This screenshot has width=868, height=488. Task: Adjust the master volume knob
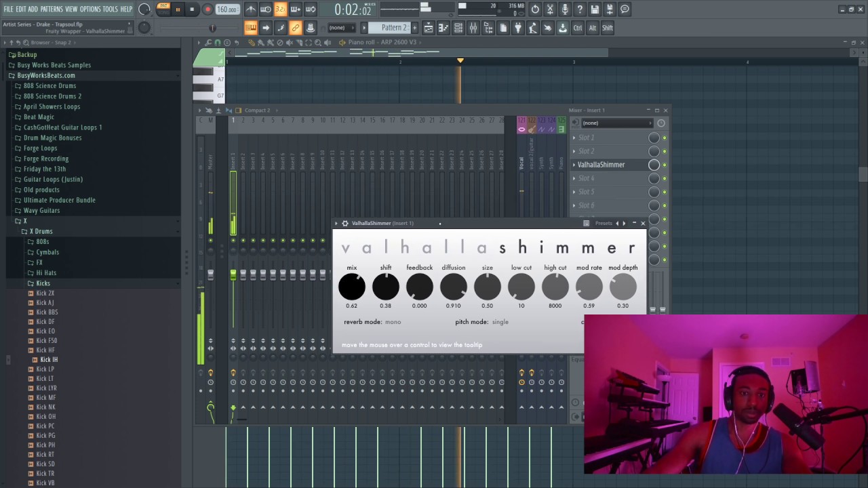tap(144, 9)
